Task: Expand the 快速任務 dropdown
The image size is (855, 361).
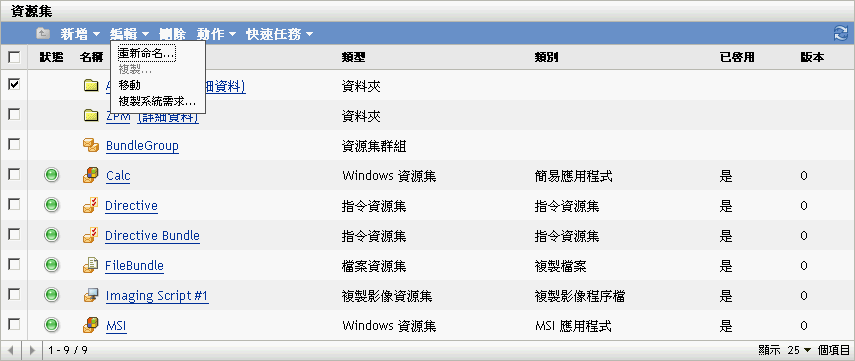Action: [280, 34]
